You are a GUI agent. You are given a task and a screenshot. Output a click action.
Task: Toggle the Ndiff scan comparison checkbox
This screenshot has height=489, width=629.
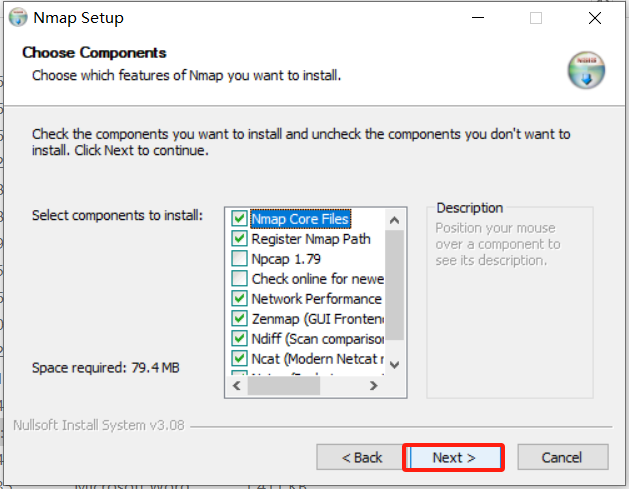pyautogui.click(x=239, y=338)
